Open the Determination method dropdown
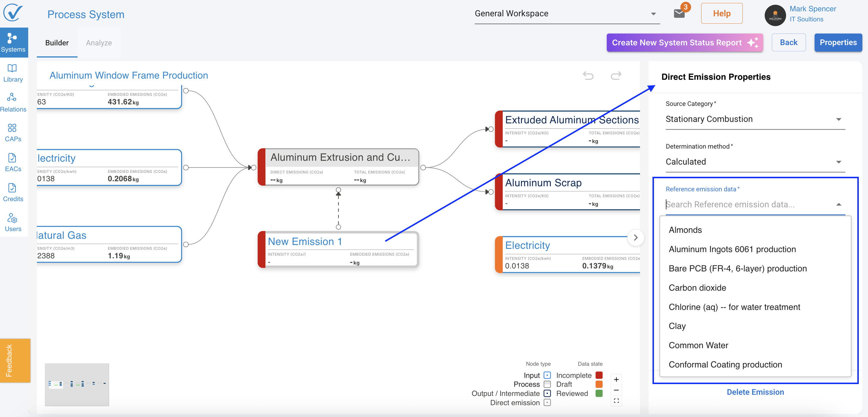The width and height of the screenshot is (868, 417). click(755, 162)
